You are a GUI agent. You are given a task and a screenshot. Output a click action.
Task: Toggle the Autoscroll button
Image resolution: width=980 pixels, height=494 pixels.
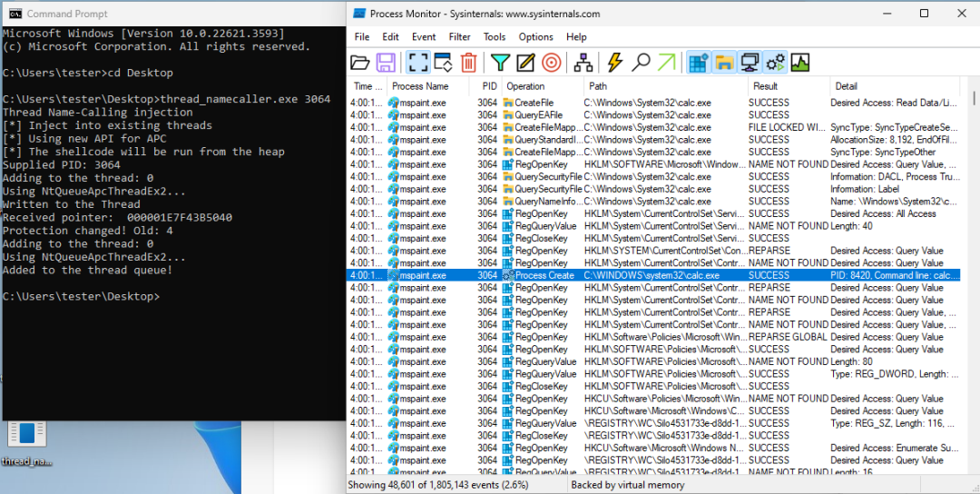tap(443, 63)
